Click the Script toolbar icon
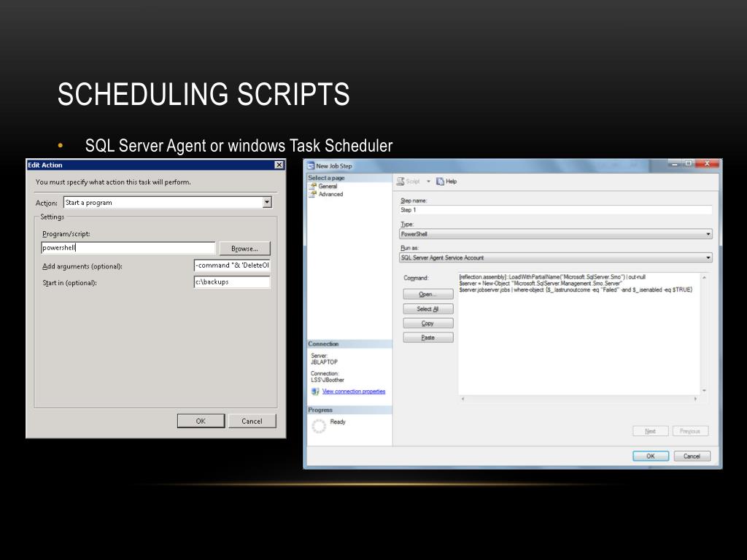 click(x=400, y=182)
